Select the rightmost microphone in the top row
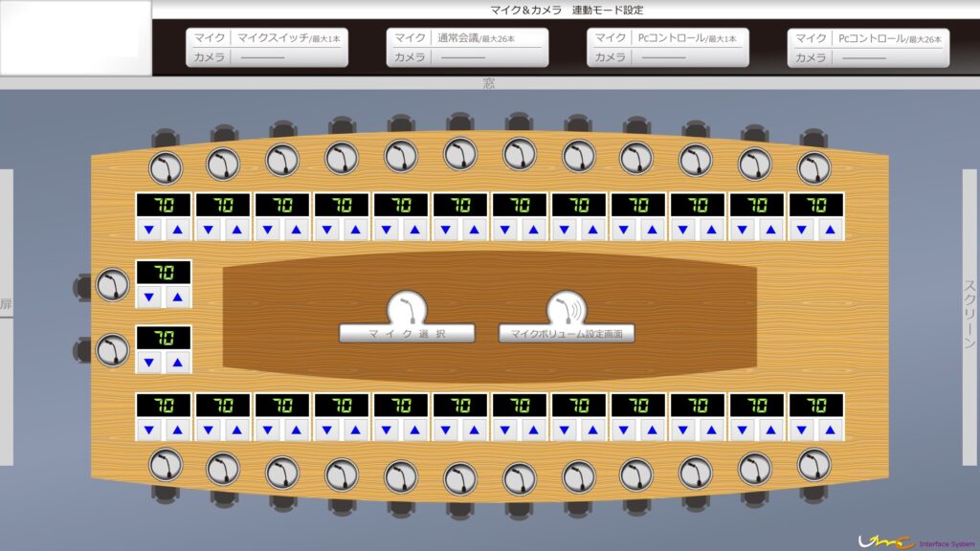Viewport: 980px width, 551px height. pos(813,168)
